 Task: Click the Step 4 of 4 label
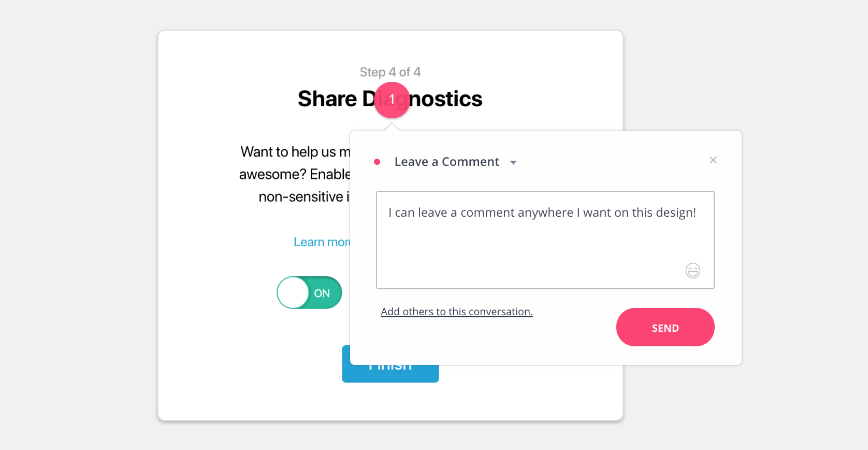click(x=390, y=72)
